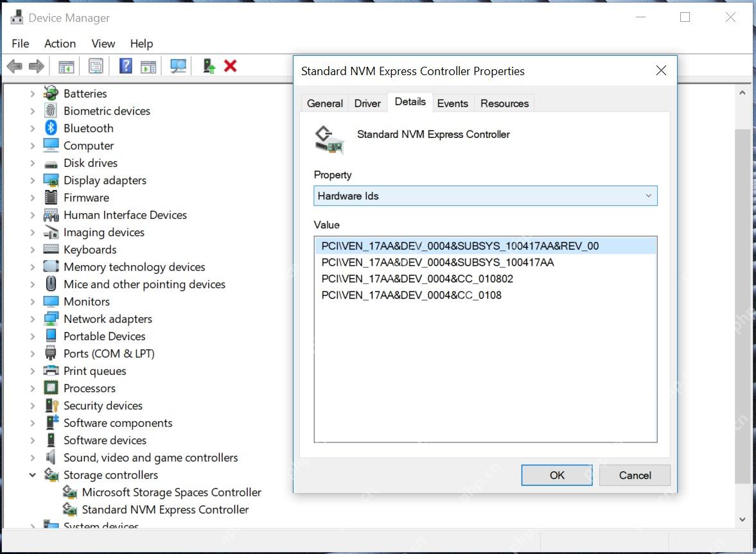Click the Print queues printer icon
This screenshot has width=756, height=554.
point(51,370)
